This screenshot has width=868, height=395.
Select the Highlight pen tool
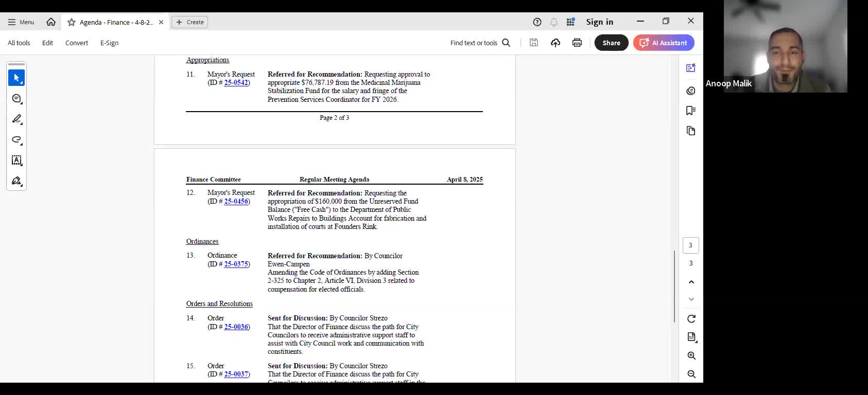[16, 119]
